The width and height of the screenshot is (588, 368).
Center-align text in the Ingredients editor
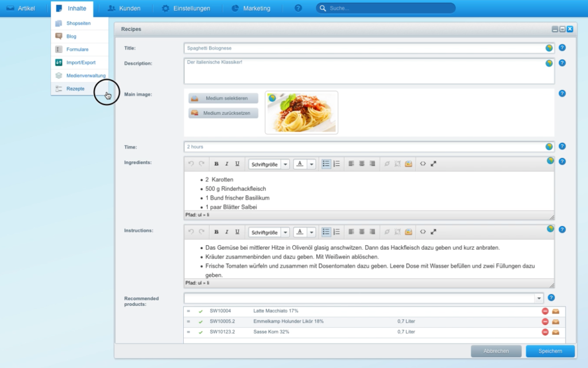click(x=362, y=164)
